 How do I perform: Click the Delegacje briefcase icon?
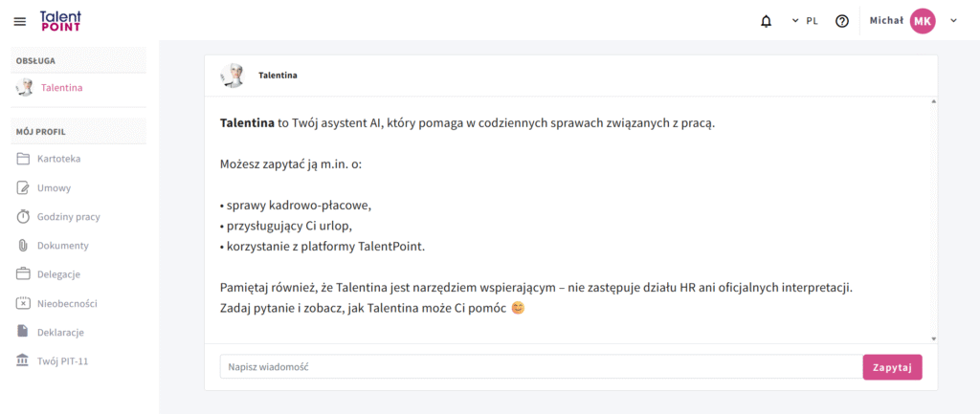tap(23, 274)
